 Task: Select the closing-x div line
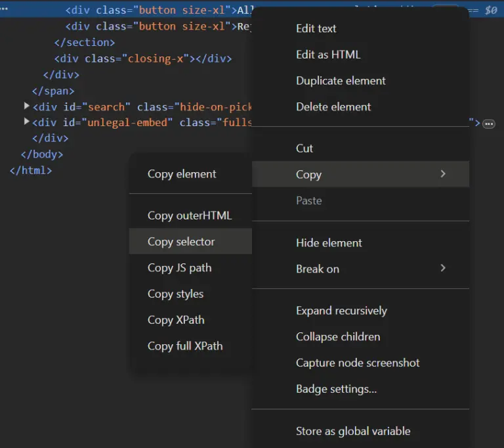coord(143,58)
